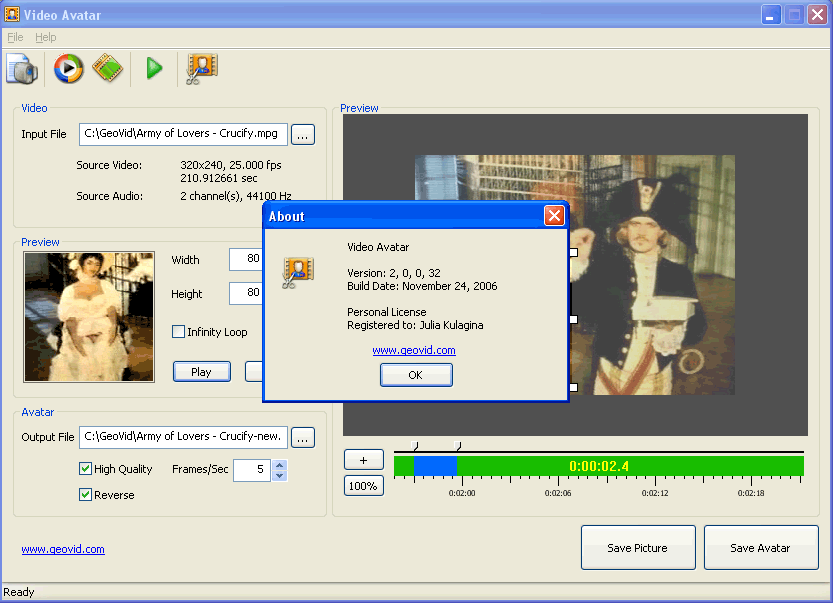Click the '320x240, 25.000 fps' source video text

231,165
